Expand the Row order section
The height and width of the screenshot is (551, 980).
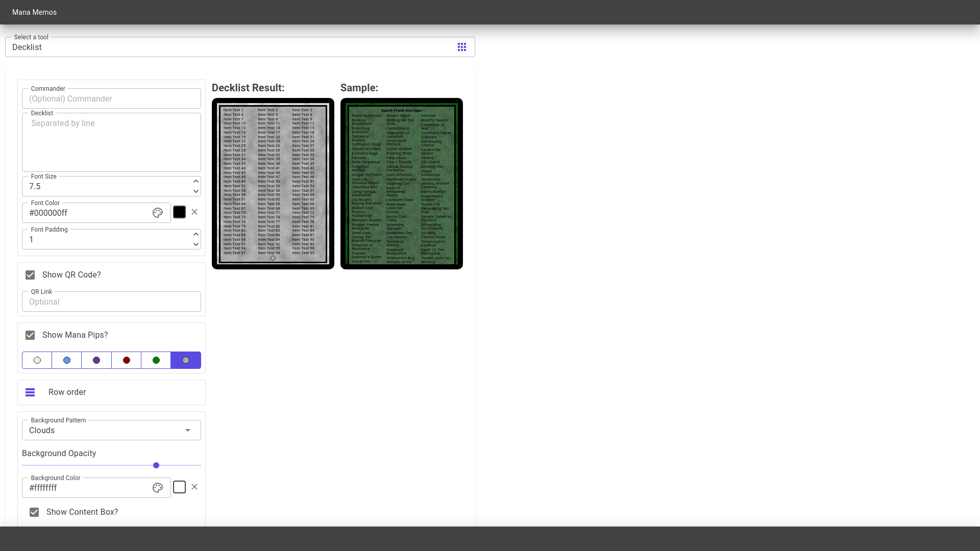tap(111, 392)
